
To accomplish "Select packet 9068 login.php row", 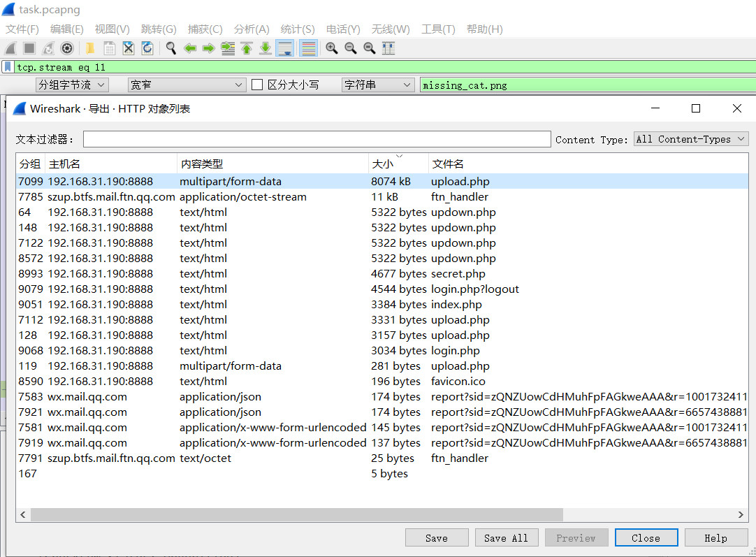I will coord(382,351).
